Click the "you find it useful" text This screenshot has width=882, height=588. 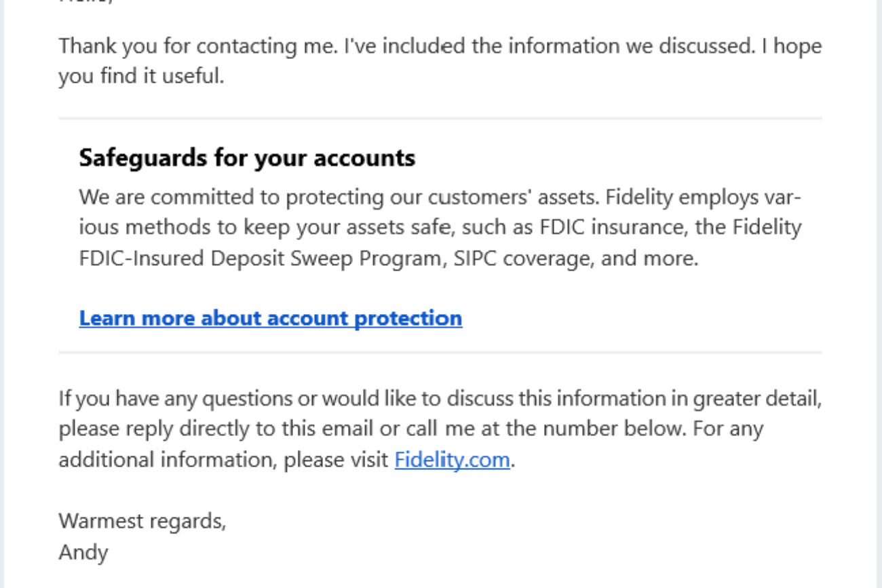(x=141, y=77)
